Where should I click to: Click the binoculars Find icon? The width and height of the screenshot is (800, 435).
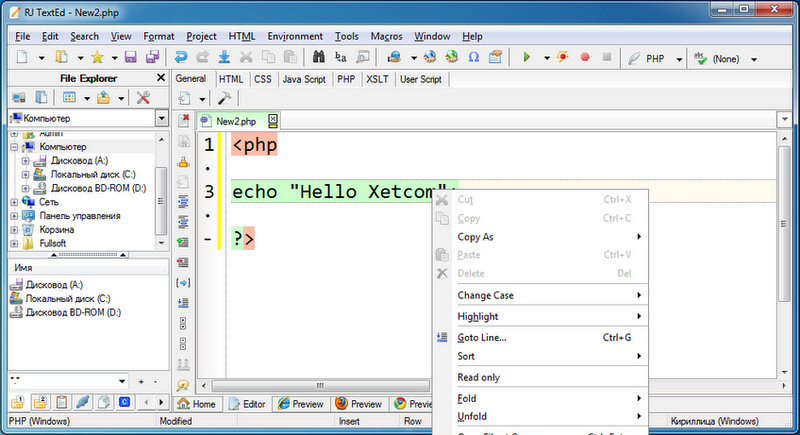319,57
